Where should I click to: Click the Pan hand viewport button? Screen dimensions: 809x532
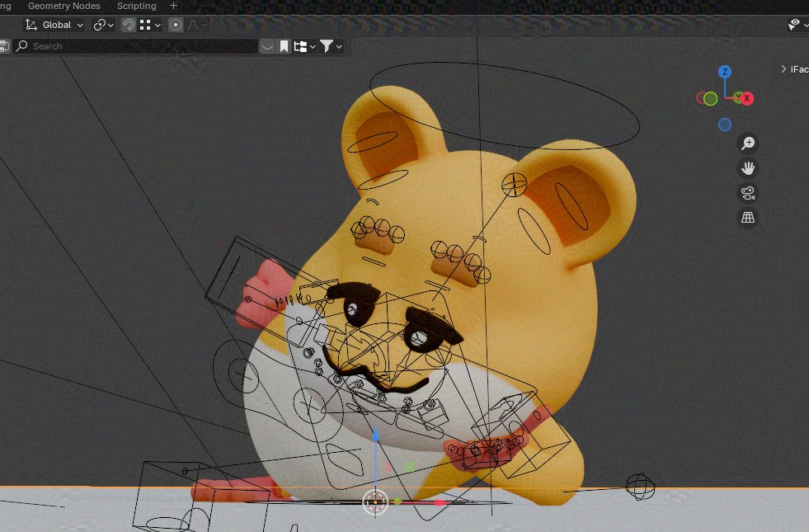point(748,167)
